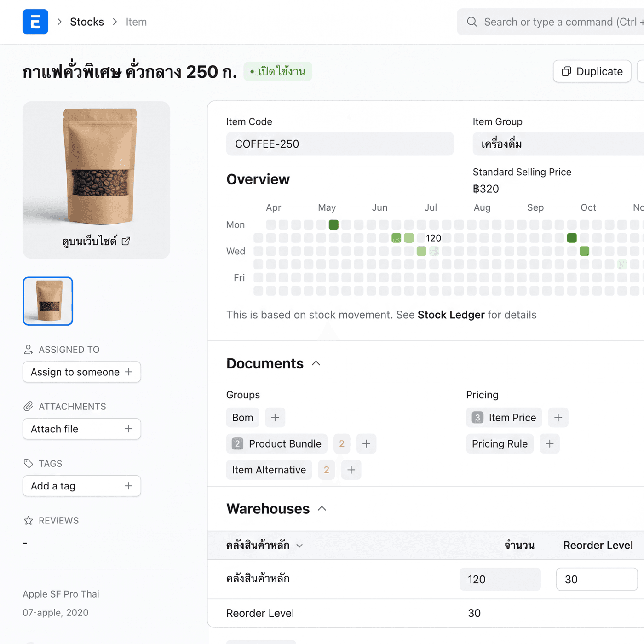Open Item Price documents
Viewport: 644px width, 644px height.
pyautogui.click(x=504, y=418)
